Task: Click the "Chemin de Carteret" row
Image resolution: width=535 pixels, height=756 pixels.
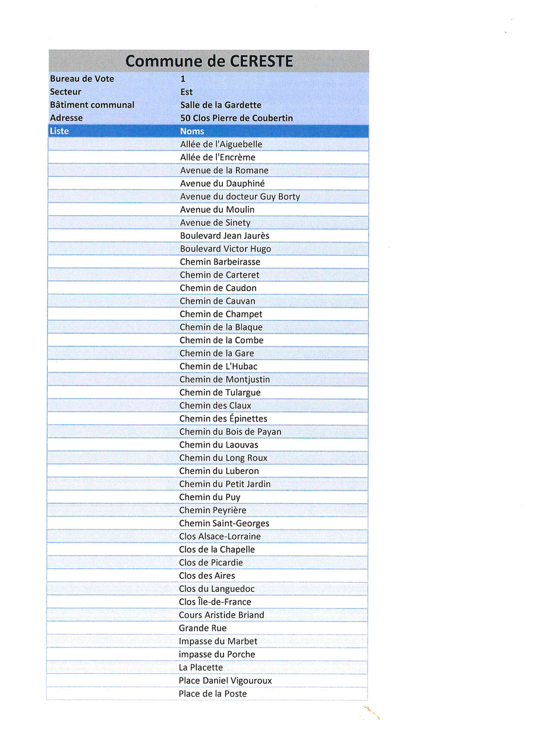Action: 219,275
